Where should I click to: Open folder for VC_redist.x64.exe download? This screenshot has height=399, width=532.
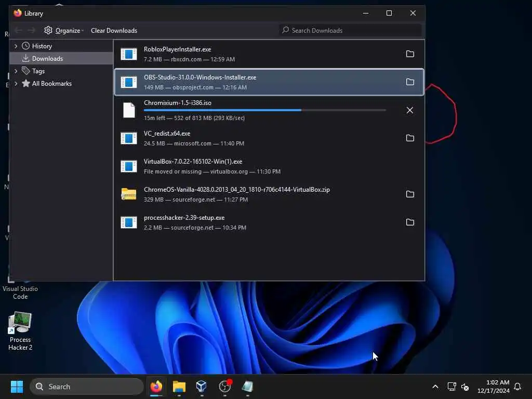(x=410, y=138)
